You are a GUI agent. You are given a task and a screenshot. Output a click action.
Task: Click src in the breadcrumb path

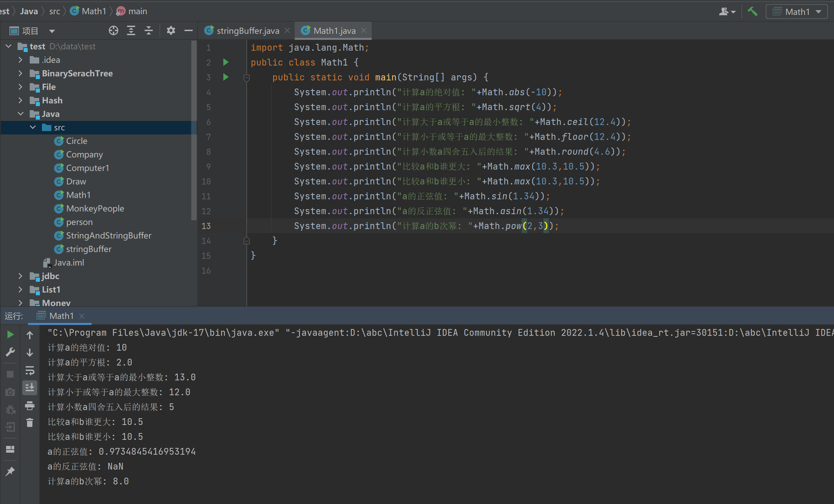54,11
